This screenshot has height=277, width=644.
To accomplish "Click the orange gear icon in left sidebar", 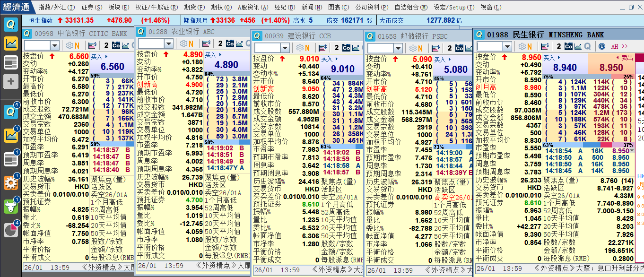I will [10, 183].
